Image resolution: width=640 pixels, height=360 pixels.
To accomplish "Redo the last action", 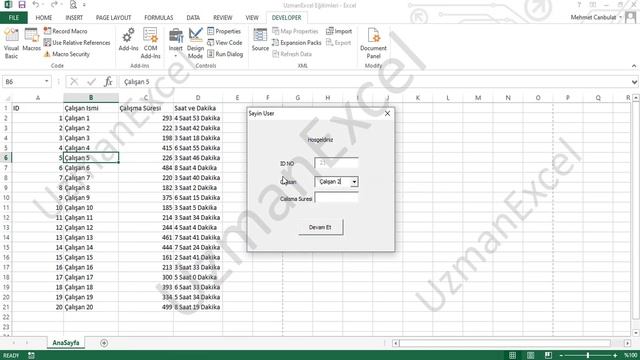I will 54,5.
